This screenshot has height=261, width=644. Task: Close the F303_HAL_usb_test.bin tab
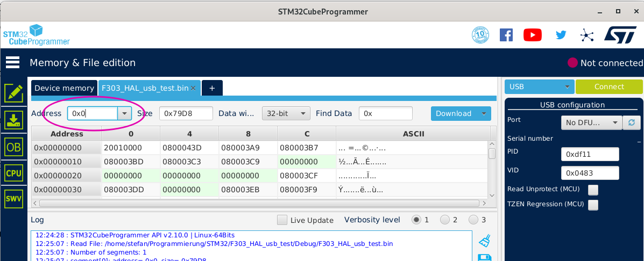(x=194, y=88)
